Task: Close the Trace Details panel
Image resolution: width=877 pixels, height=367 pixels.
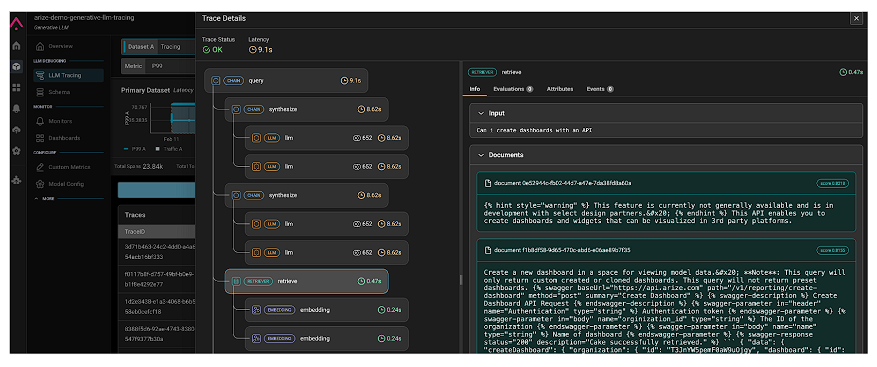Action: click(x=856, y=18)
